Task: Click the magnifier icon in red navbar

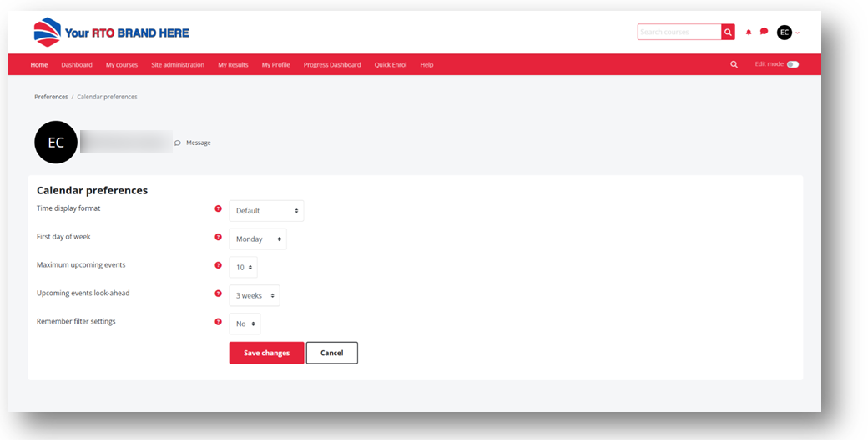Action: pos(734,64)
